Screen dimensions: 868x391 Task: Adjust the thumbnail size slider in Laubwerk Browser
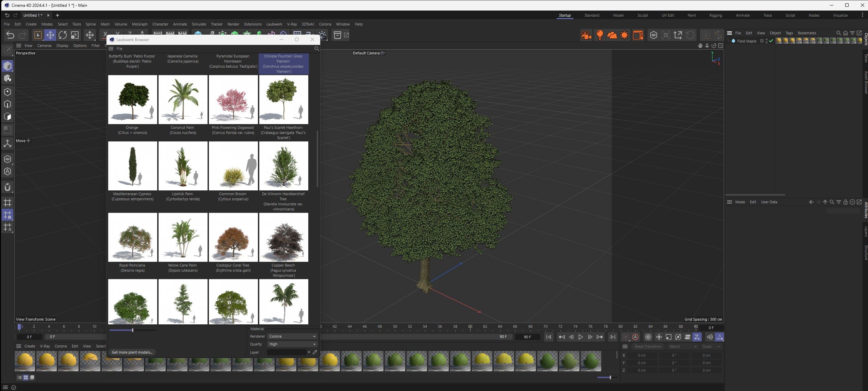[133, 330]
